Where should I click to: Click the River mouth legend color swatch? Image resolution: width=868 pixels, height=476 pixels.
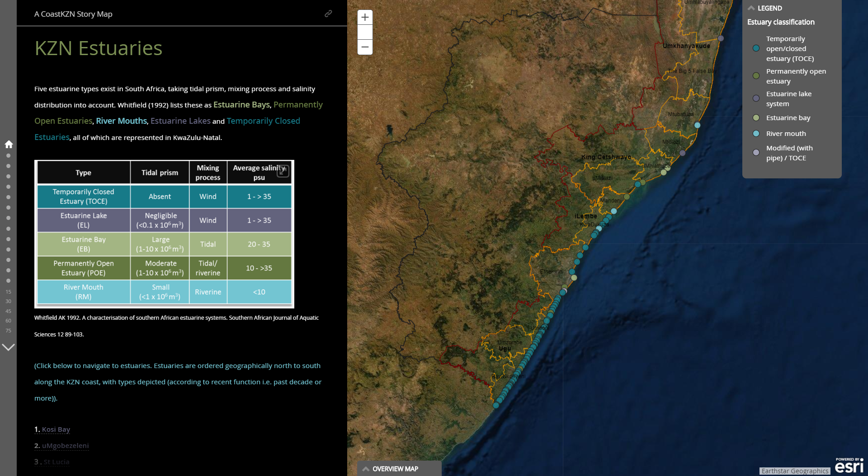[756, 134]
